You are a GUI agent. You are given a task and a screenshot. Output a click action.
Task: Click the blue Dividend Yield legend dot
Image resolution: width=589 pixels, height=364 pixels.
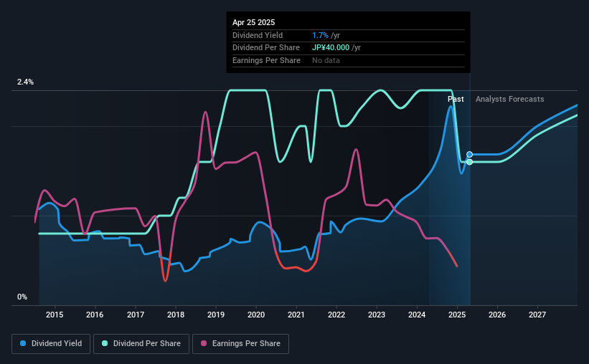(23, 343)
